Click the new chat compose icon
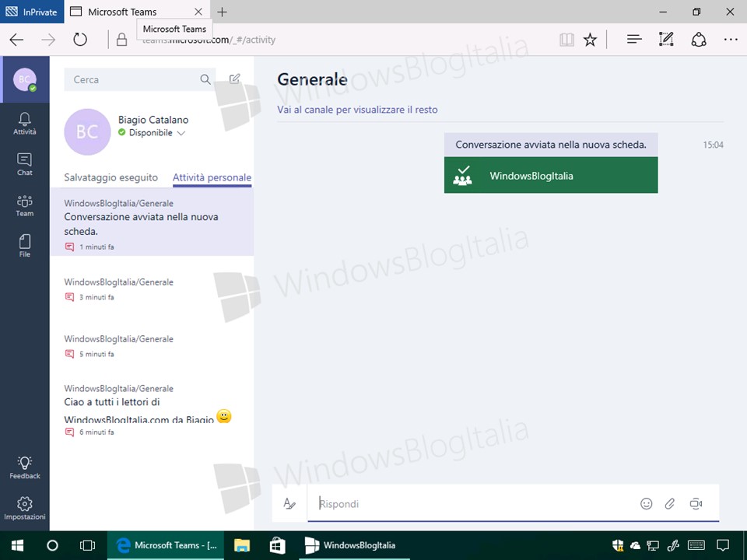This screenshot has height=560, width=747. 234,79
